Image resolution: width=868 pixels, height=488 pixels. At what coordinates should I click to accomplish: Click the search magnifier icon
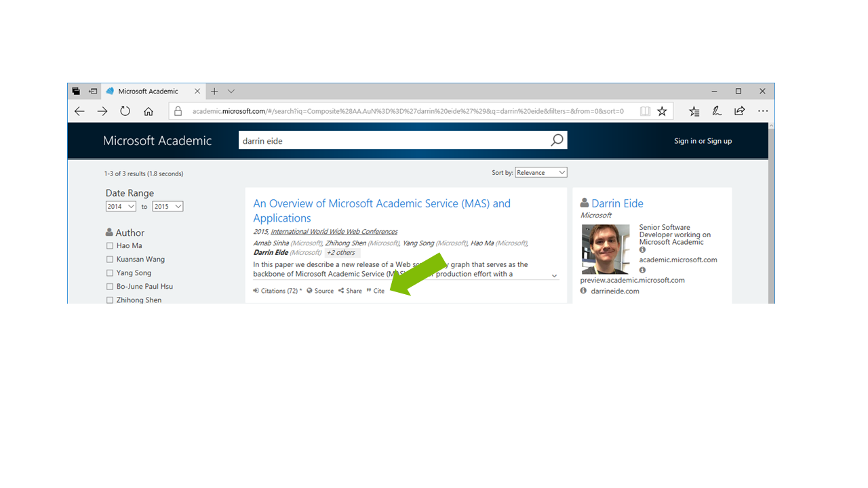(557, 140)
